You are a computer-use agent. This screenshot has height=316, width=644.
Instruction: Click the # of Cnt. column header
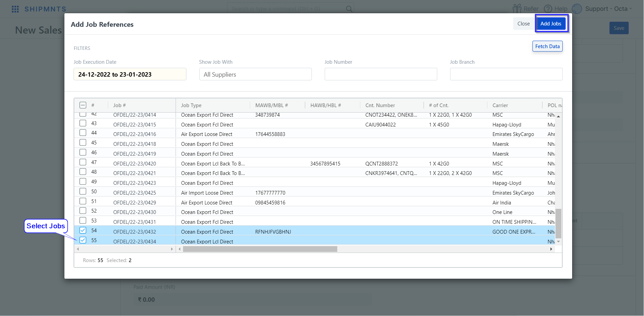coord(439,105)
